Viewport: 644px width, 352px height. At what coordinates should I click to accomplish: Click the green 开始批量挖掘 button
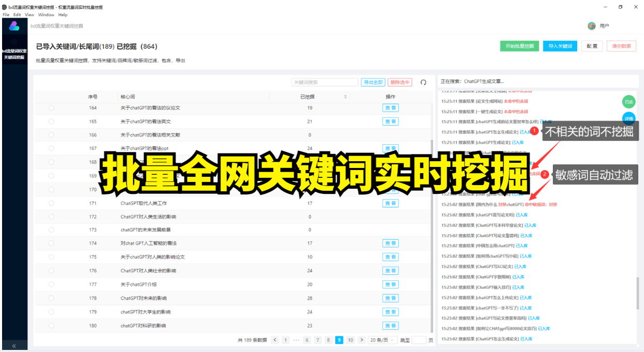pyautogui.click(x=519, y=46)
